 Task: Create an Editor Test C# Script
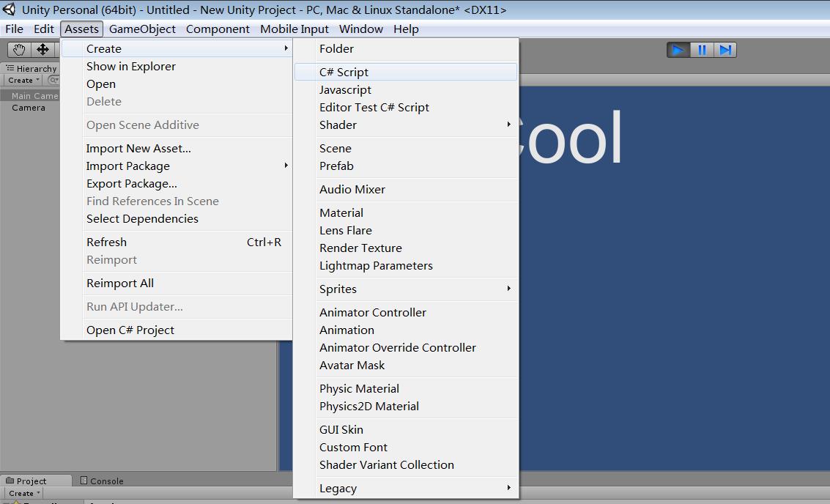click(x=405, y=107)
